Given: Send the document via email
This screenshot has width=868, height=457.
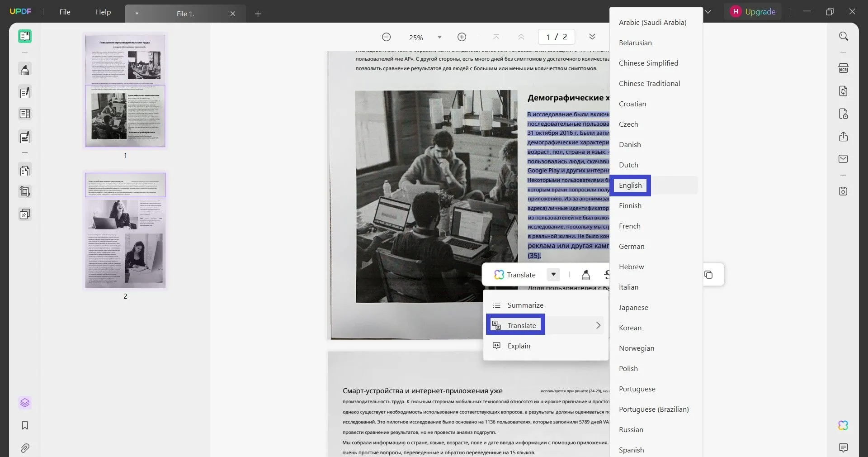Looking at the screenshot, I should pos(844,159).
